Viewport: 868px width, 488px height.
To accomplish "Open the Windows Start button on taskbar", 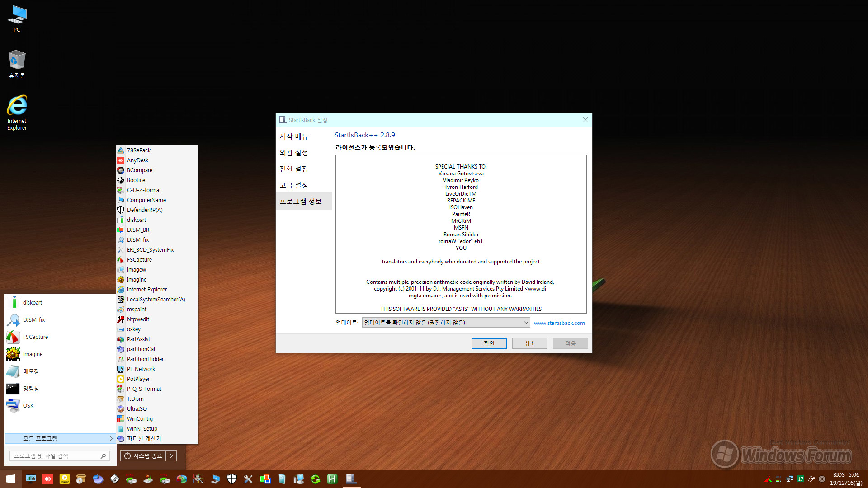I will [10, 479].
